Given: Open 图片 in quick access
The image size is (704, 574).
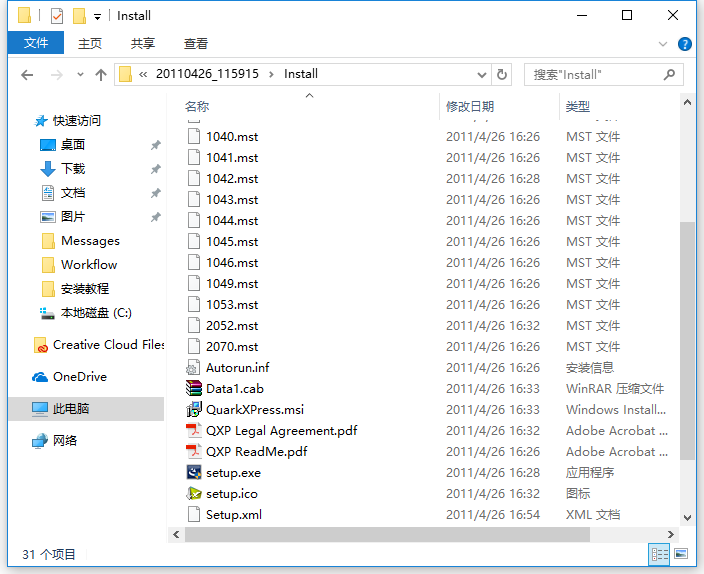Looking at the screenshot, I should pyautogui.click(x=73, y=217).
